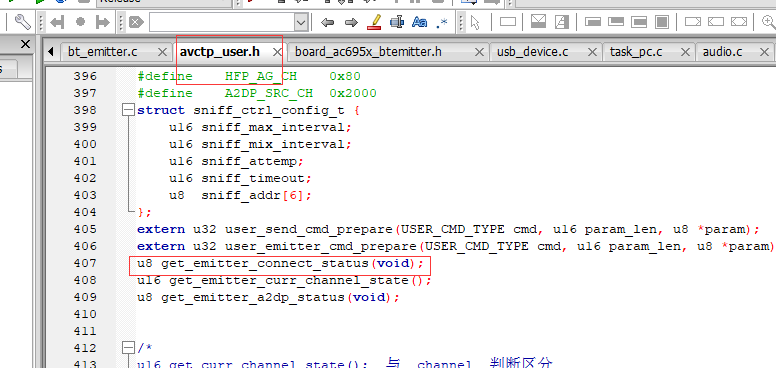Close the task_pc.c tab
Screen dimensions: 776x368
[x=685, y=52]
